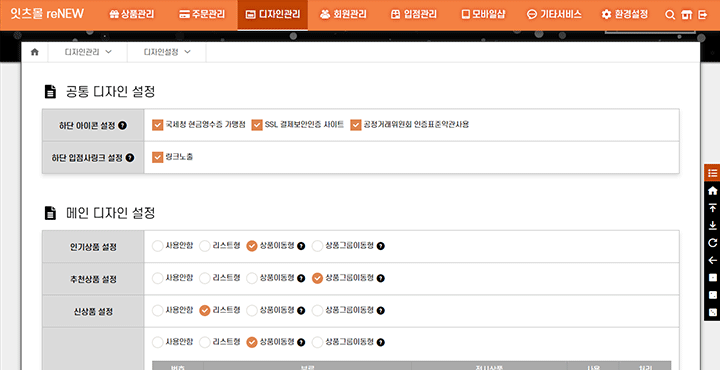
Task: Open the search icon in top bar
Action: pyautogui.click(x=670, y=15)
